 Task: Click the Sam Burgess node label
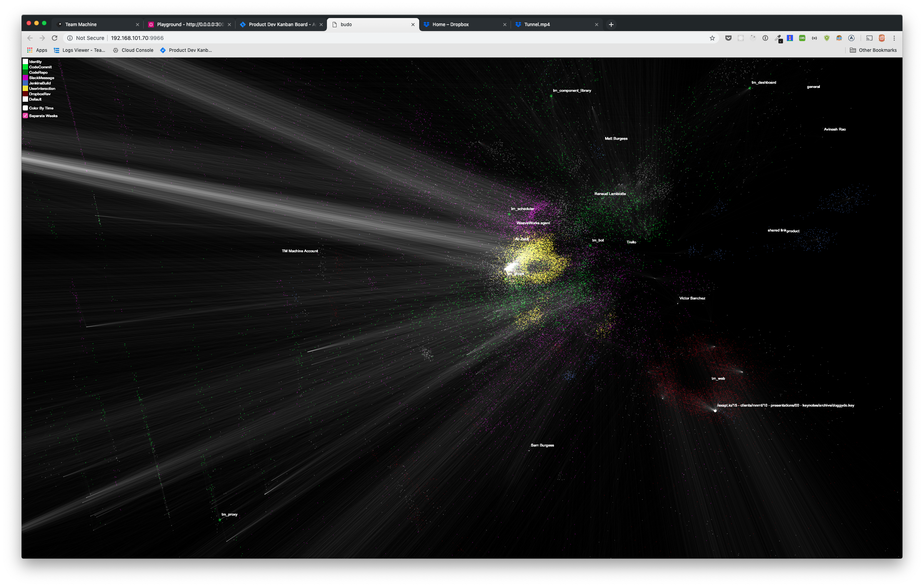tap(542, 445)
